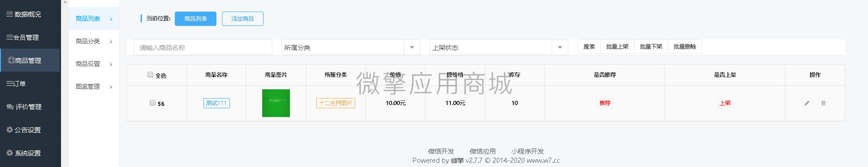Click the 批量上架 button

[x=617, y=47]
